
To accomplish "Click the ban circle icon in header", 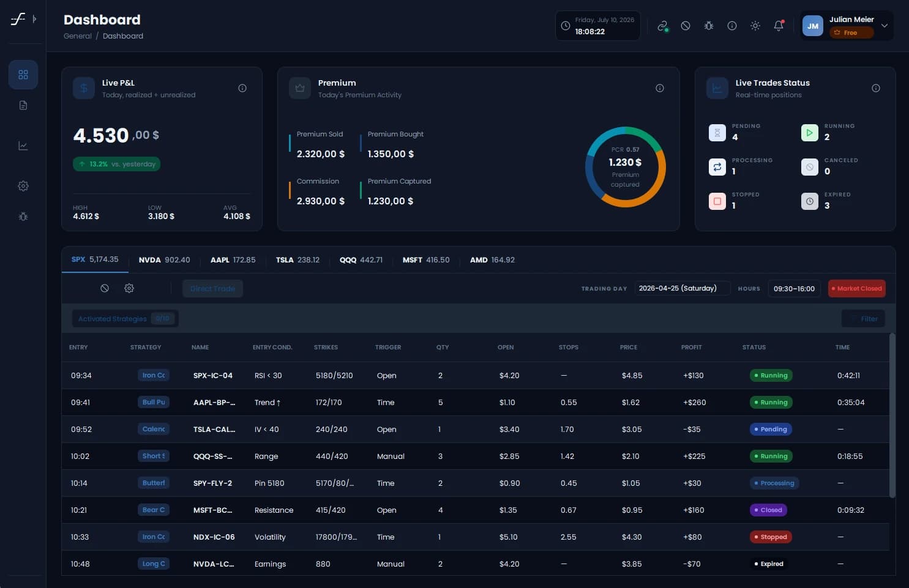I will (x=686, y=26).
